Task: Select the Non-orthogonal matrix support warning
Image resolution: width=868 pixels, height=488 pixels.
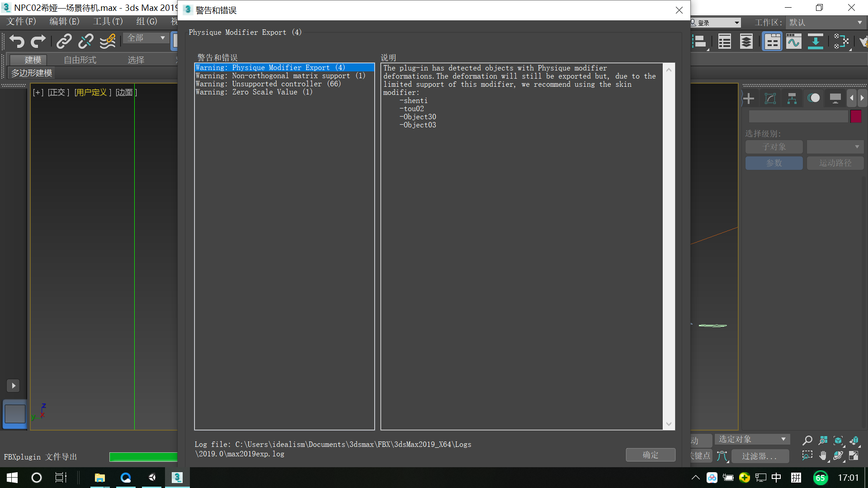Action: click(284, 76)
